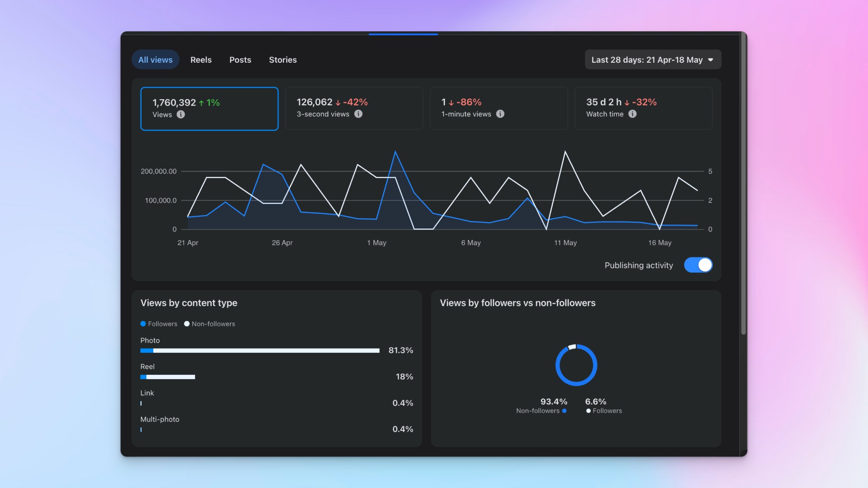
Task: Open the Watch time info tooltip icon
Action: coord(632,114)
